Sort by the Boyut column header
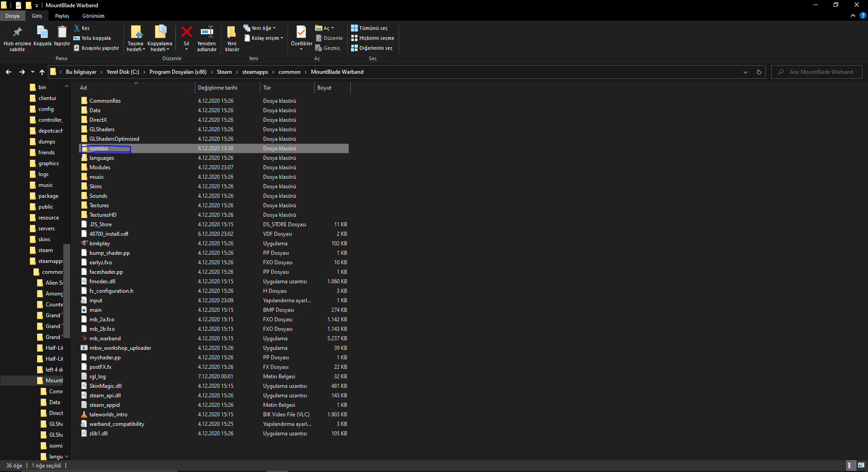Screen dimensions: 868x472 click(332, 88)
